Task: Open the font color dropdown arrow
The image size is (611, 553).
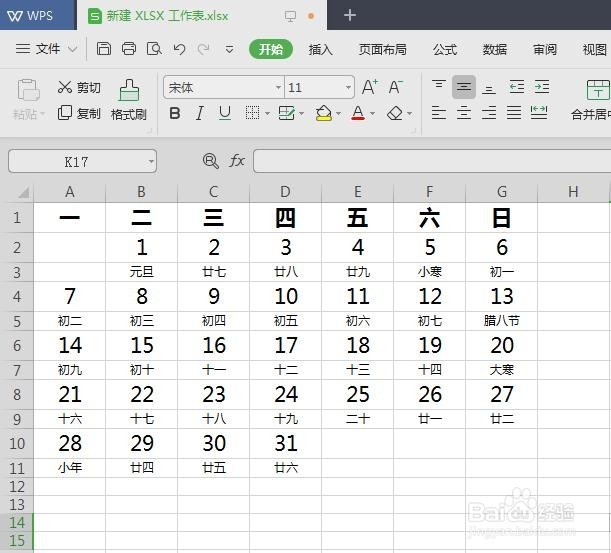Action: 372,114
